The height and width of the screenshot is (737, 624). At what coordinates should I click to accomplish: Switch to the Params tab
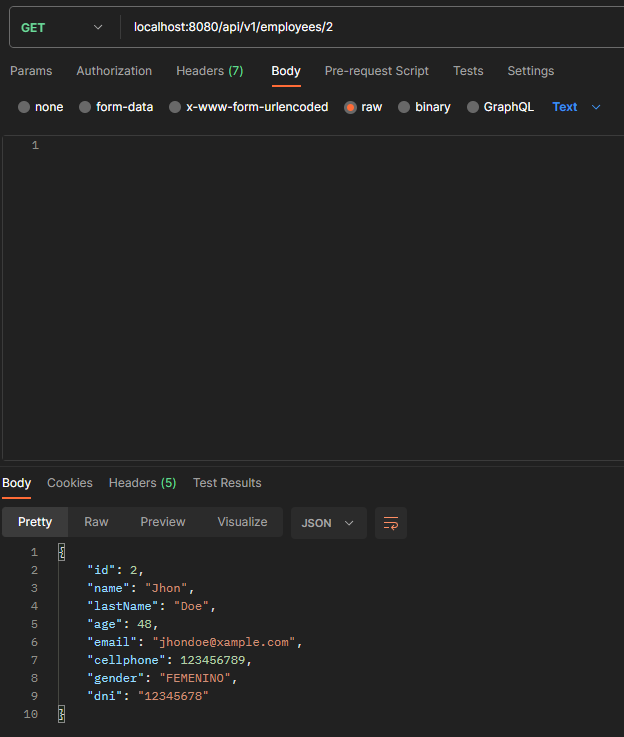pyautogui.click(x=31, y=71)
